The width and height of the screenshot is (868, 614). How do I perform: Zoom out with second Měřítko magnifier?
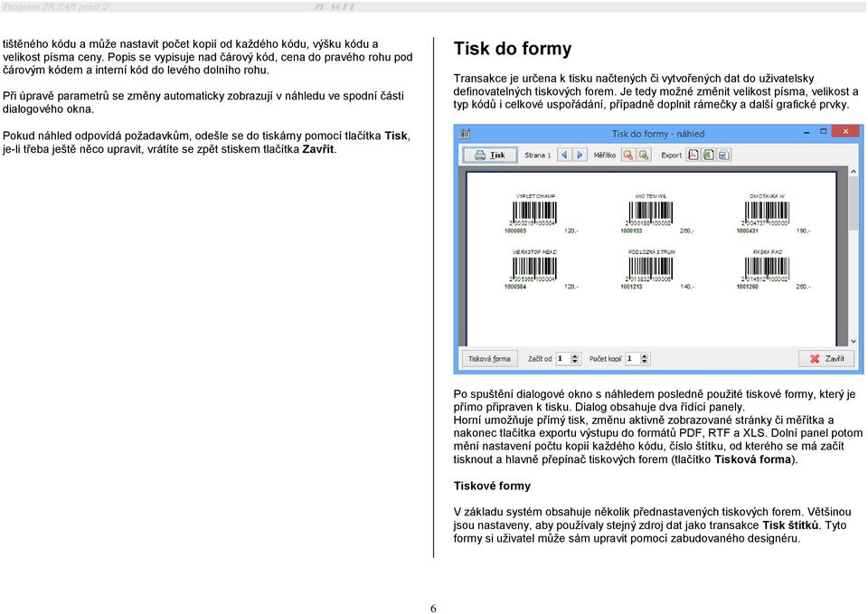pyautogui.click(x=643, y=155)
